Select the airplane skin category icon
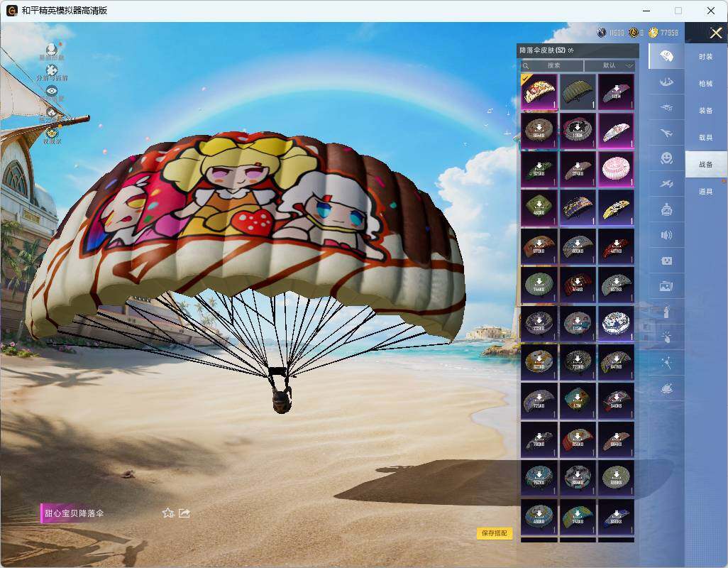Screen dimensions: 728x568 point(666,133)
